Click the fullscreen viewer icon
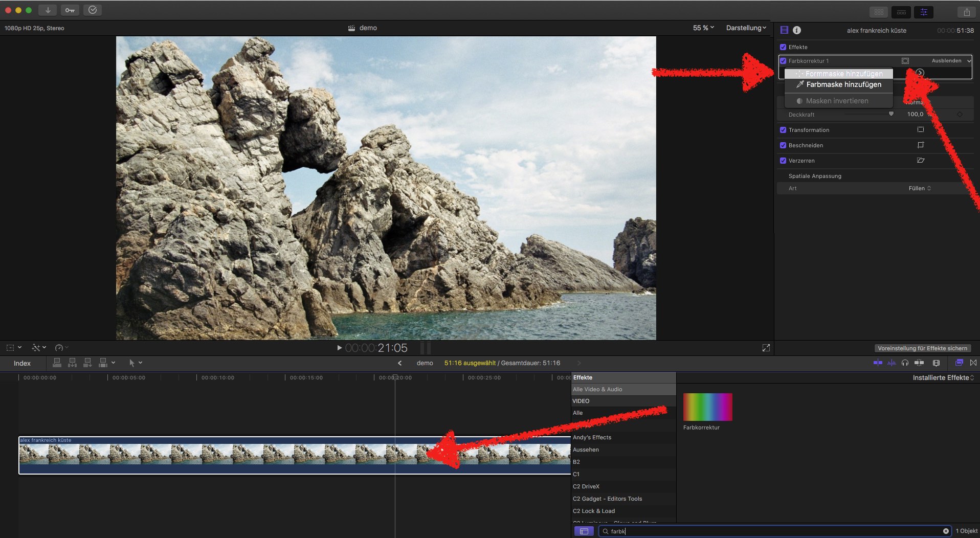Image resolution: width=980 pixels, height=538 pixels. [x=766, y=348]
